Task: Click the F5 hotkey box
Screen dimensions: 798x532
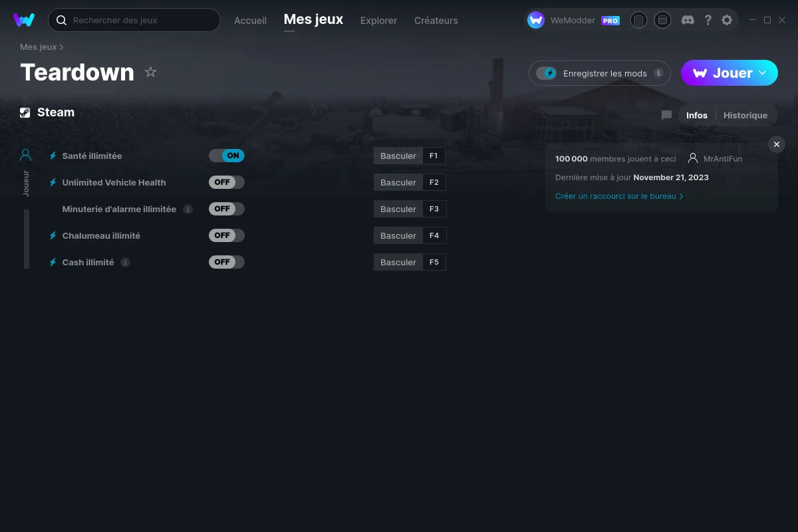Action: (434, 262)
